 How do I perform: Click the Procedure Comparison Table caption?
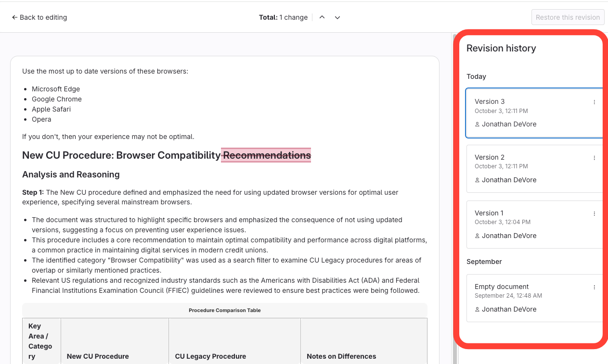pyautogui.click(x=225, y=310)
